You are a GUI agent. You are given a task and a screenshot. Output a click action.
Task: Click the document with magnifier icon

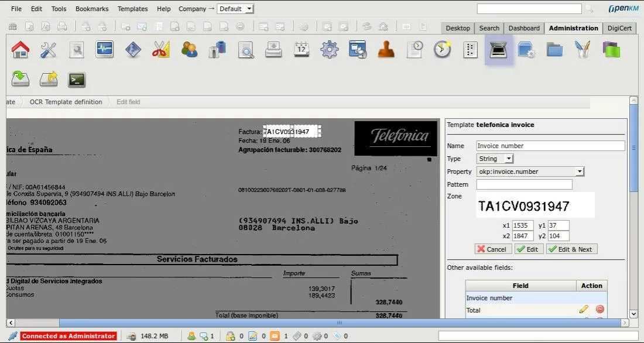(246, 50)
